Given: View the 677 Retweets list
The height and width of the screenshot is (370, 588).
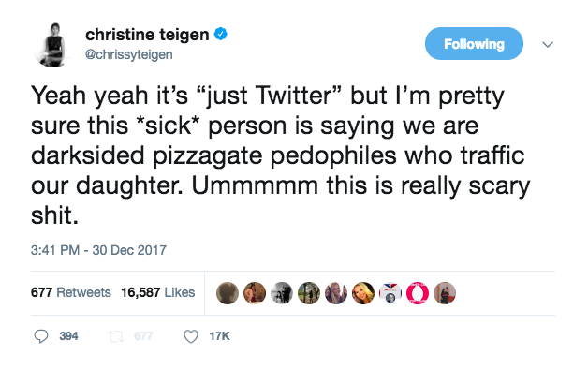Looking at the screenshot, I should (71, 292).
